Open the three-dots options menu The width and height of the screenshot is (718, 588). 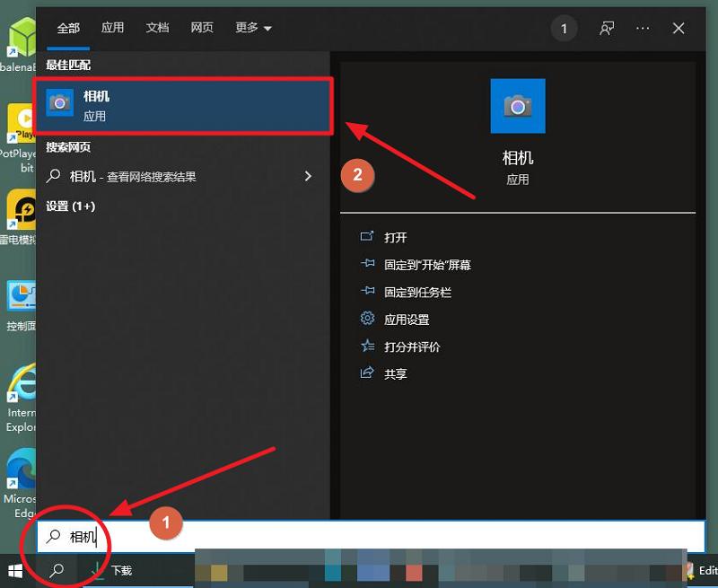(643, 29)
